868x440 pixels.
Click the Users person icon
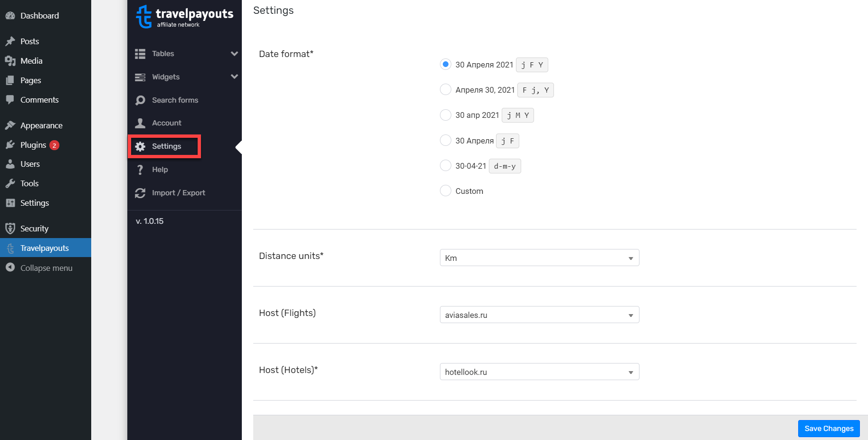click(10, 164)
